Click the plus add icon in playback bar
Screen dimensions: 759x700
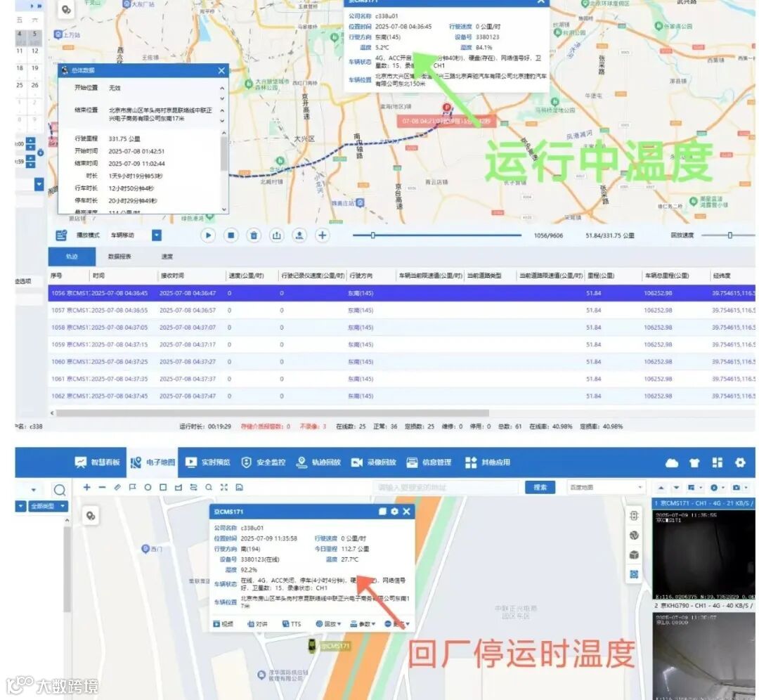[323, 235]
